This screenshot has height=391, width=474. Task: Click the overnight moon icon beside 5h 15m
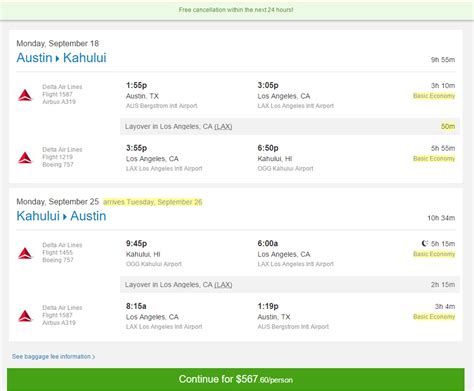click(x=424, y=243)
